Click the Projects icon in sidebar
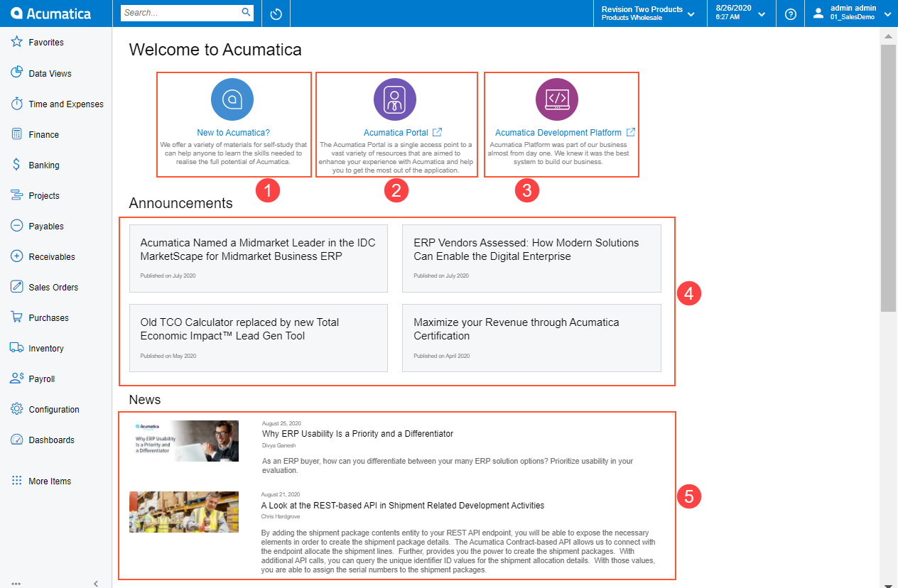This screenshot has width=898, height=588. coord(17,195)
